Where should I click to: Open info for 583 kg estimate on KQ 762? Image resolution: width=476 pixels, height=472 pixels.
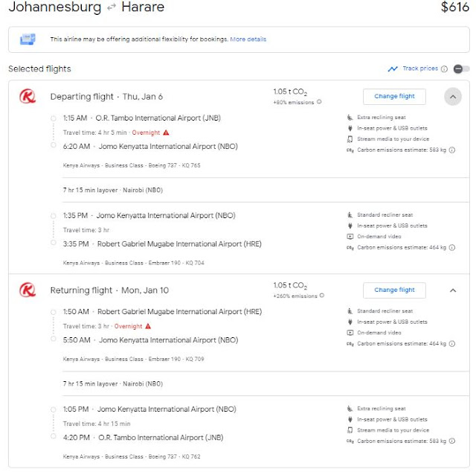452,441
